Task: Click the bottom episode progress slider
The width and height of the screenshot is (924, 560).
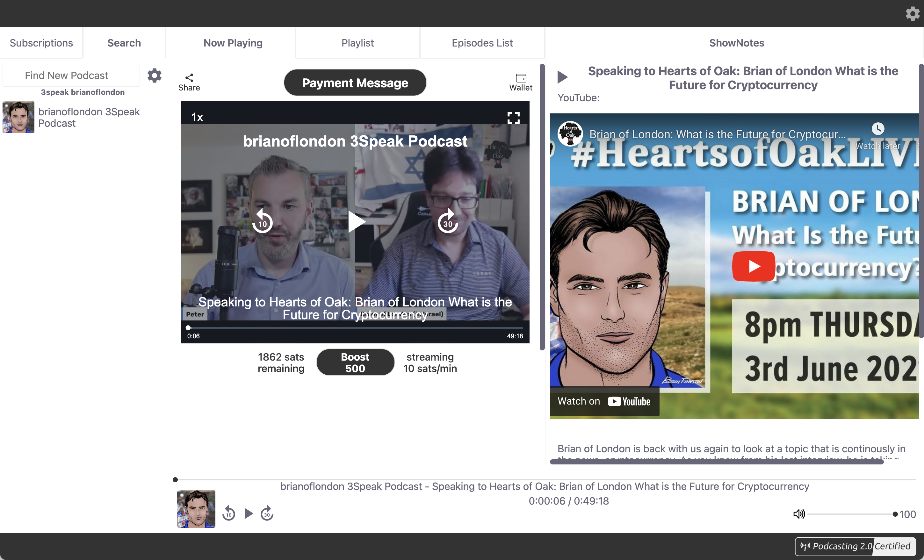Action: point(545,479)
